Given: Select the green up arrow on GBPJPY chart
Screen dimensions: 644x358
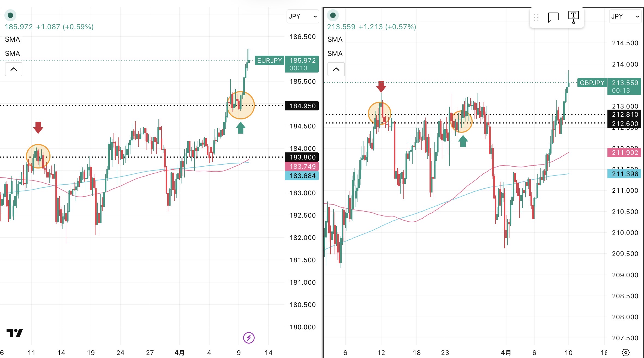Looking at the screenshot, I should pyautogui.click(x=463, y=141).
